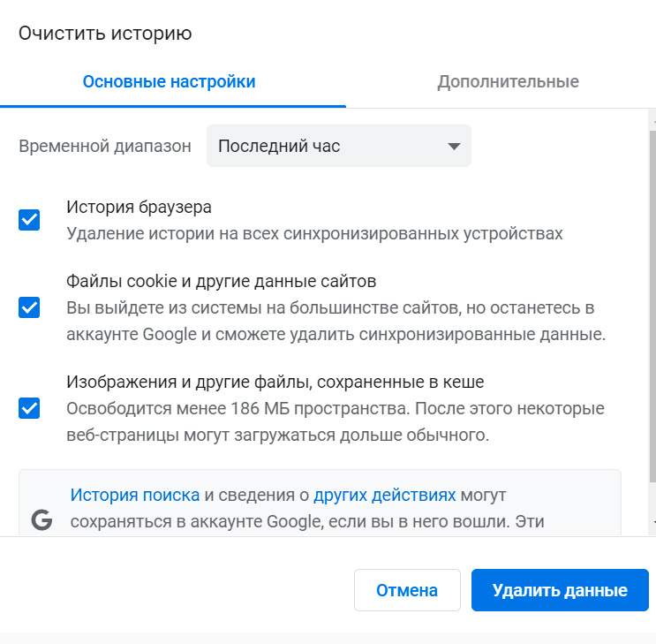
Task: Click the Google G logo icon
Action: [41, 520]
